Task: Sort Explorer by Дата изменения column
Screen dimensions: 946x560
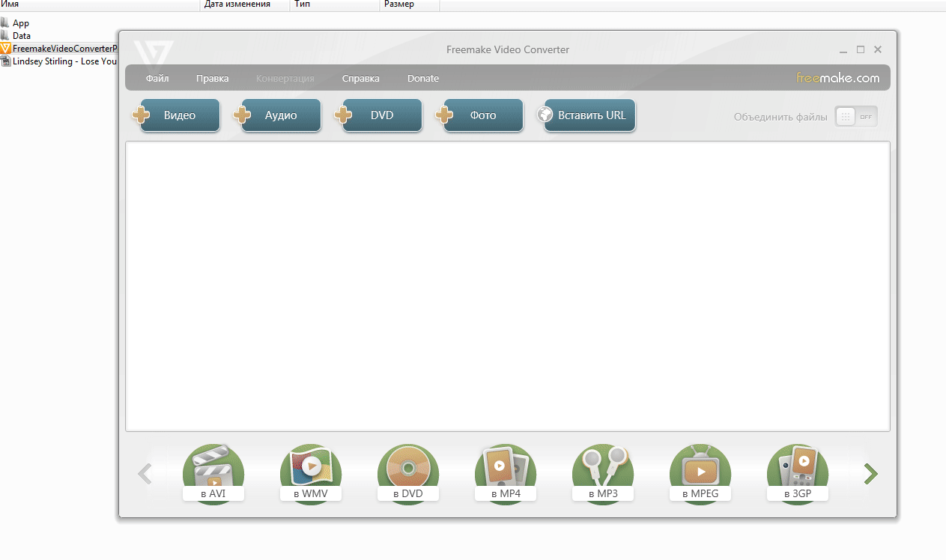Action: coord(246,5)
